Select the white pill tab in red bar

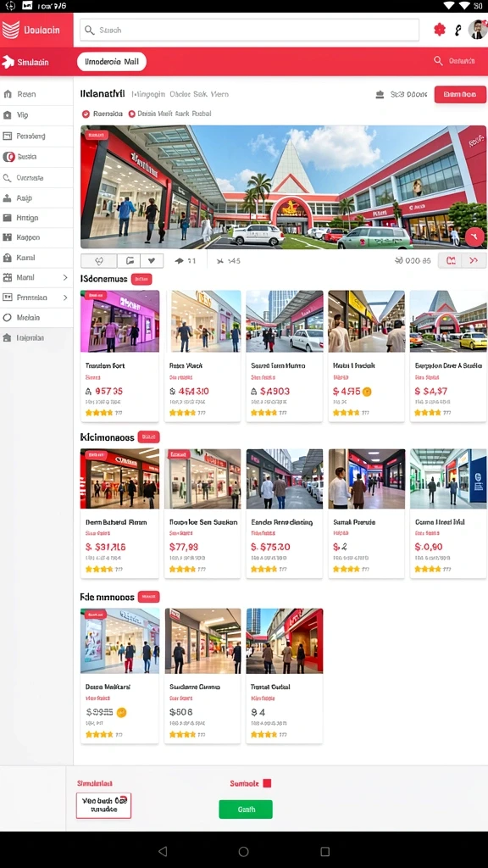pyautogui.click(x=111, y=62)
